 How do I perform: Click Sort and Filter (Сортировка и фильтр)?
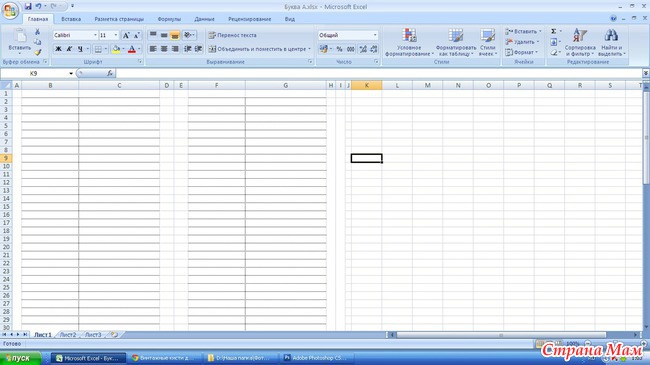pyautogui.click(x=580, y=42)
